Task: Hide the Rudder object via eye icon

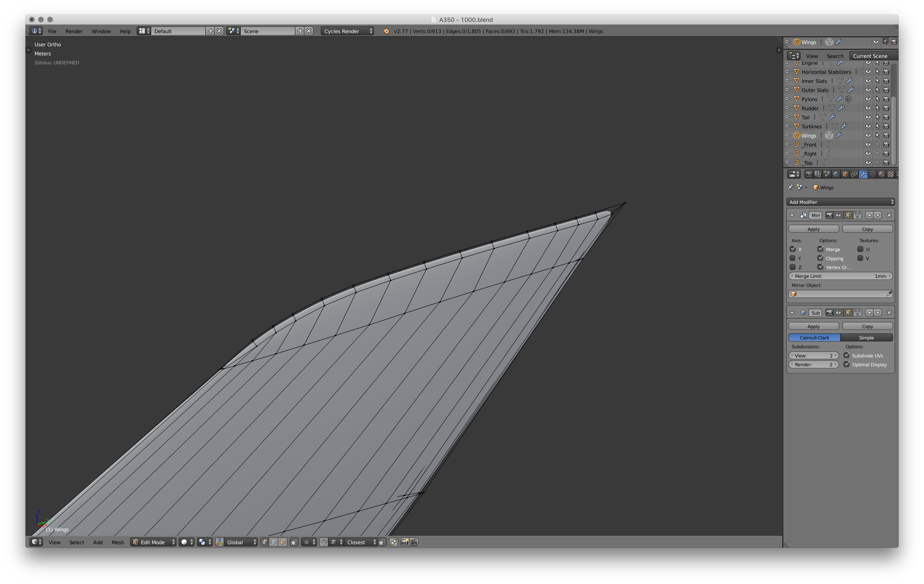Action: (868, 108)
